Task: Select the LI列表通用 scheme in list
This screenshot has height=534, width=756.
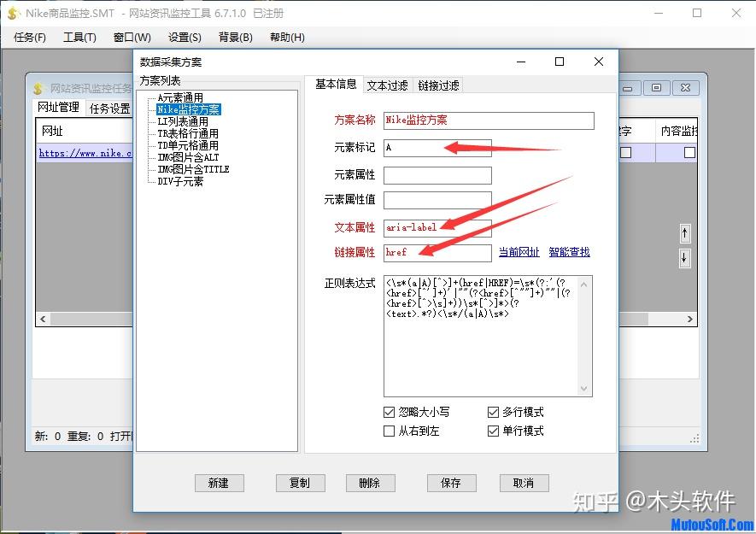Action: click(183, 121)
